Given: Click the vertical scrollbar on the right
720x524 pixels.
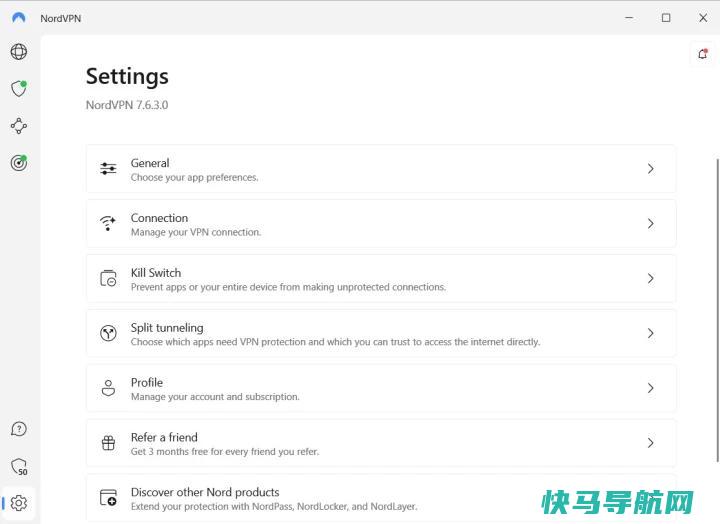Looking at the screenshot, I should 717,310.
